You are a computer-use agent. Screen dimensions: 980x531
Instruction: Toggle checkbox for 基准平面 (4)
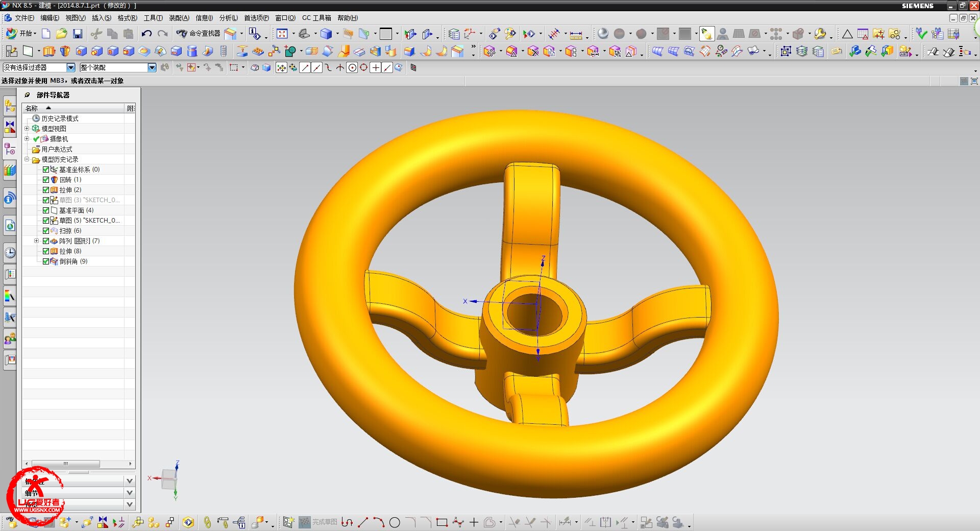tap(46, 210)
